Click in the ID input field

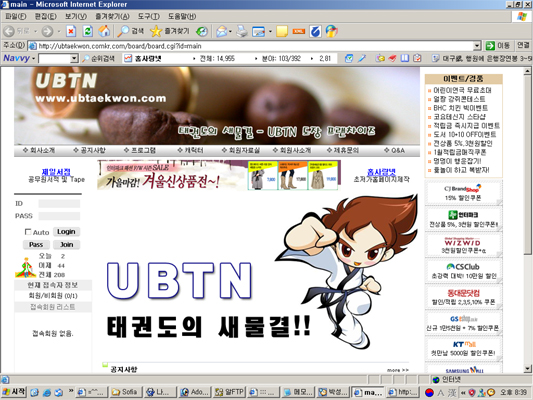click(59, 204)
